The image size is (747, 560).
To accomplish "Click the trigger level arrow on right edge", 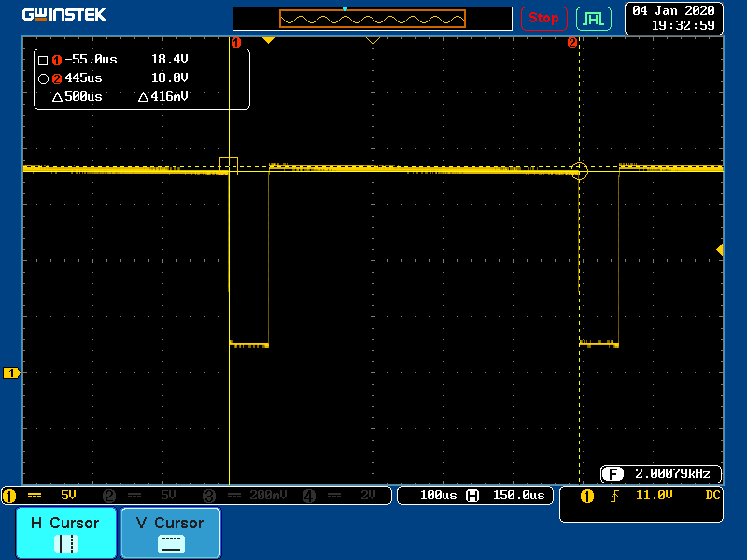I will coord(719,249).
